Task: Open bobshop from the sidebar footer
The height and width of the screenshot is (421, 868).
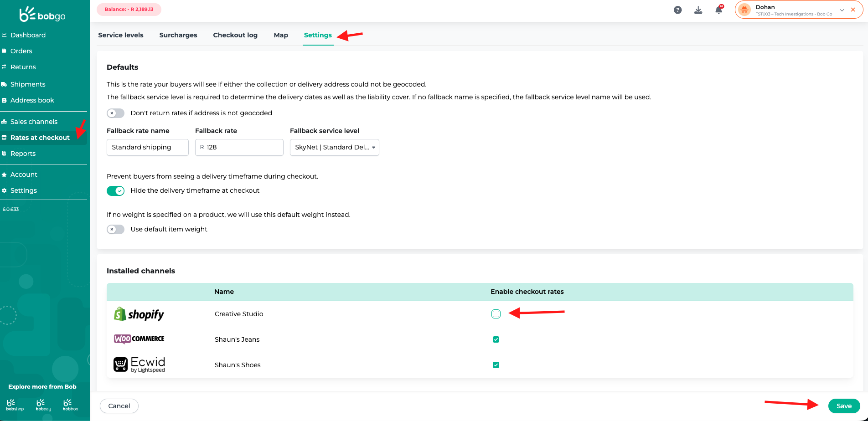Action: pos(15,405)
